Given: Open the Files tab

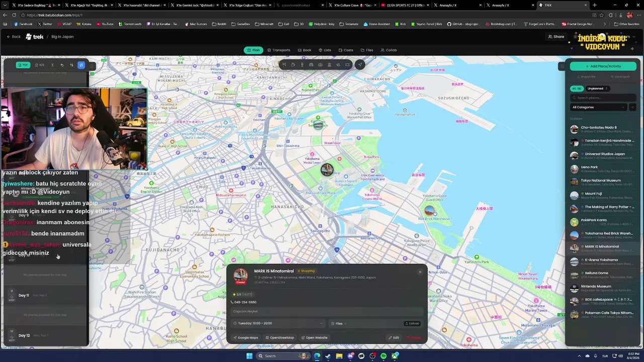Looking at the screenshot, I should [367, 50].
